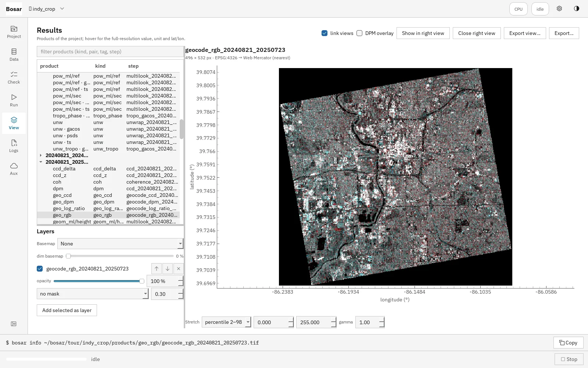This screenshot has width=588, height=368.
Task: Copy the bosar info command
Action: pos(569,343)
